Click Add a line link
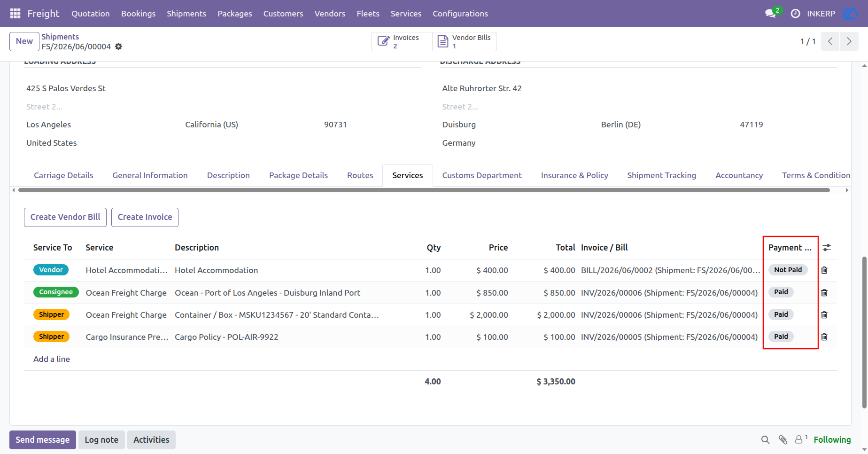The height and width of the screenshot is (454, 868). pyautogui.click(x=52, y=359)
